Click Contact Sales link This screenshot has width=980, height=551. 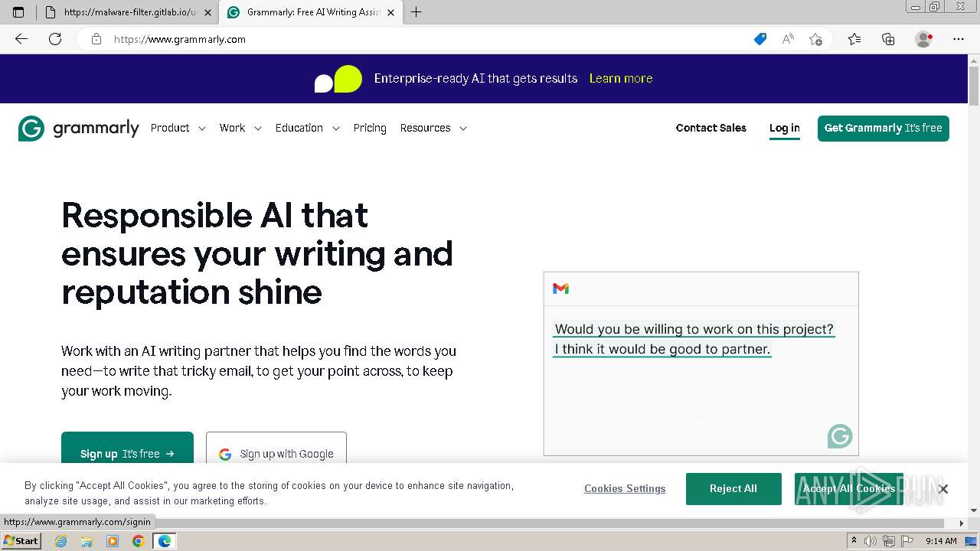pyautogui.click(x=711, y=128)
